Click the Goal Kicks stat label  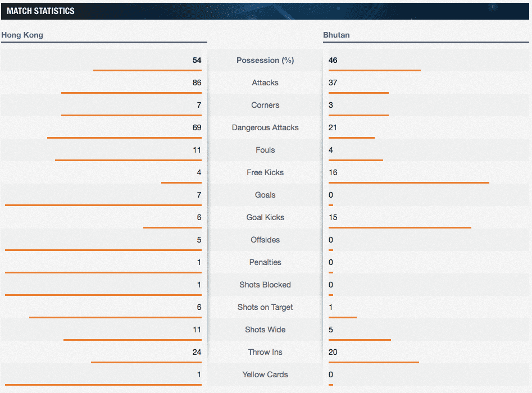[265, 217]
